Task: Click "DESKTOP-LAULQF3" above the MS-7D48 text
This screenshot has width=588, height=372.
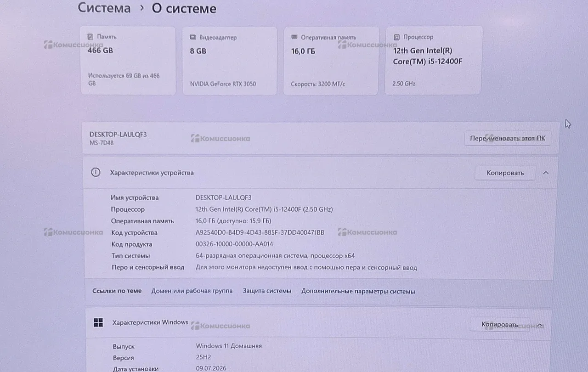Action: 118,135
